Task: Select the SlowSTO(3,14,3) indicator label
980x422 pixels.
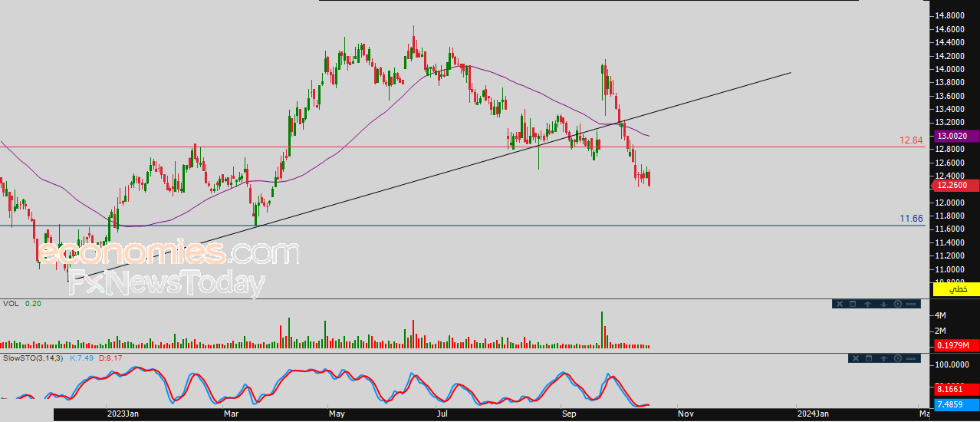Action: pyautogui.click(x=34, y=358)
